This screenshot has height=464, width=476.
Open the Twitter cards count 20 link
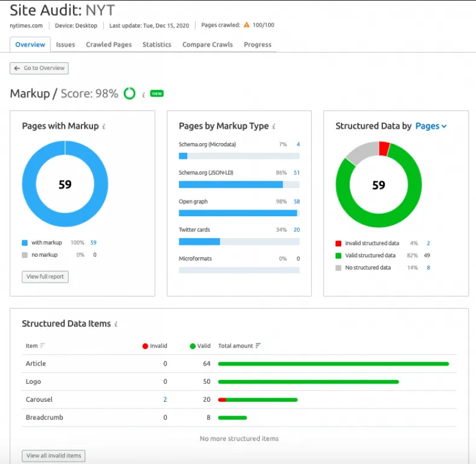tap(297, 230)
